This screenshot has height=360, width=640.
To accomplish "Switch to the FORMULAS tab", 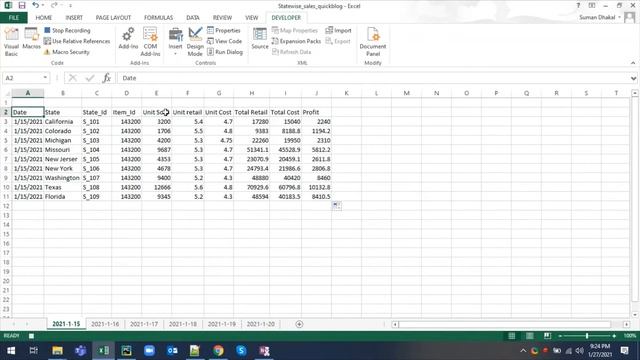I will pos(158,18).
